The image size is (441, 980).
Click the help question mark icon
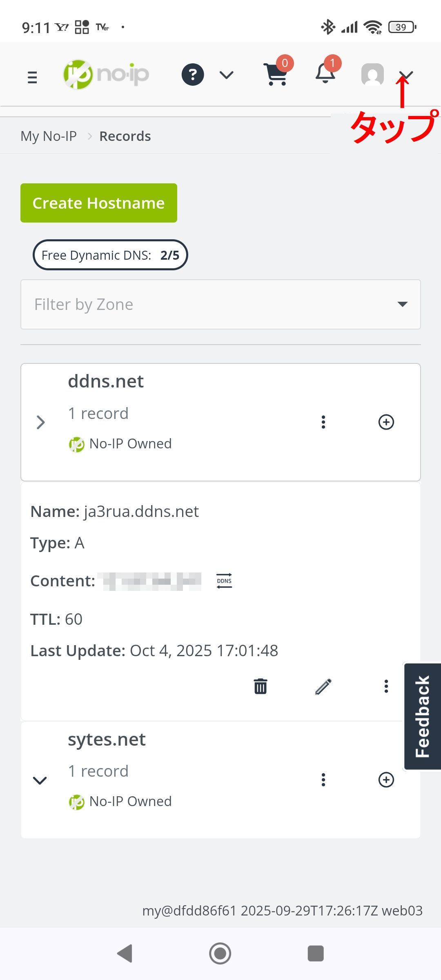193,75
